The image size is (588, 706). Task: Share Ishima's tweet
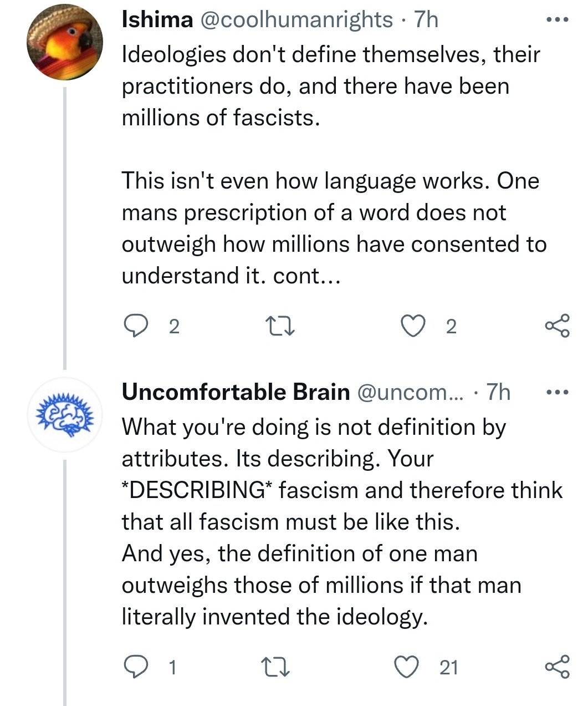pyautogui.click(x=557, y=326)
